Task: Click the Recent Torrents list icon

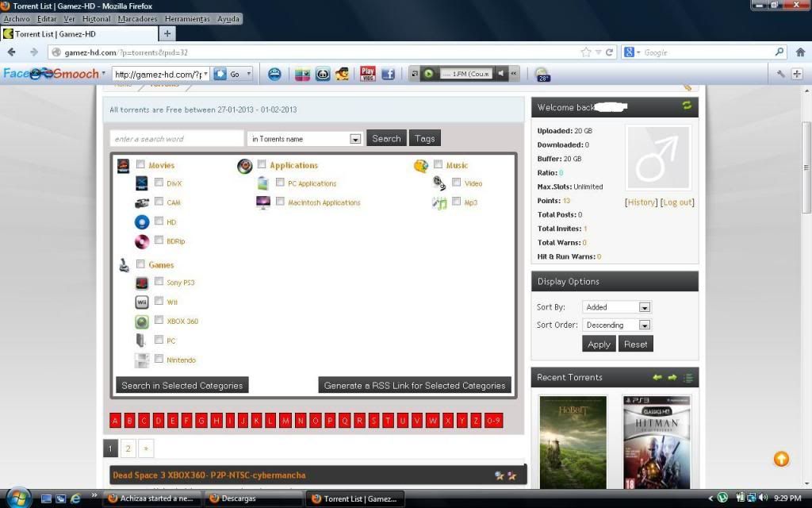Action: click(688, 378)
